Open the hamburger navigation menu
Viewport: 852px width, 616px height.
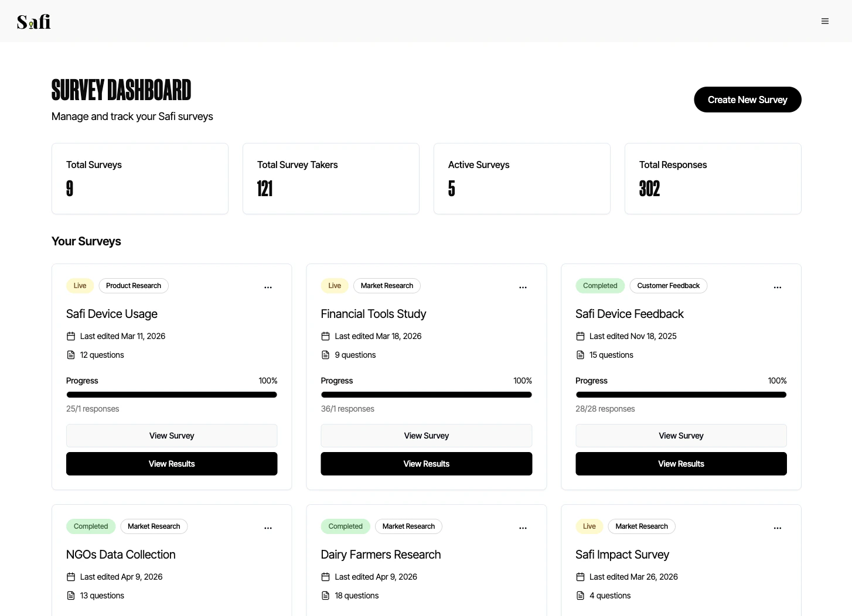[x=825, y=21]
